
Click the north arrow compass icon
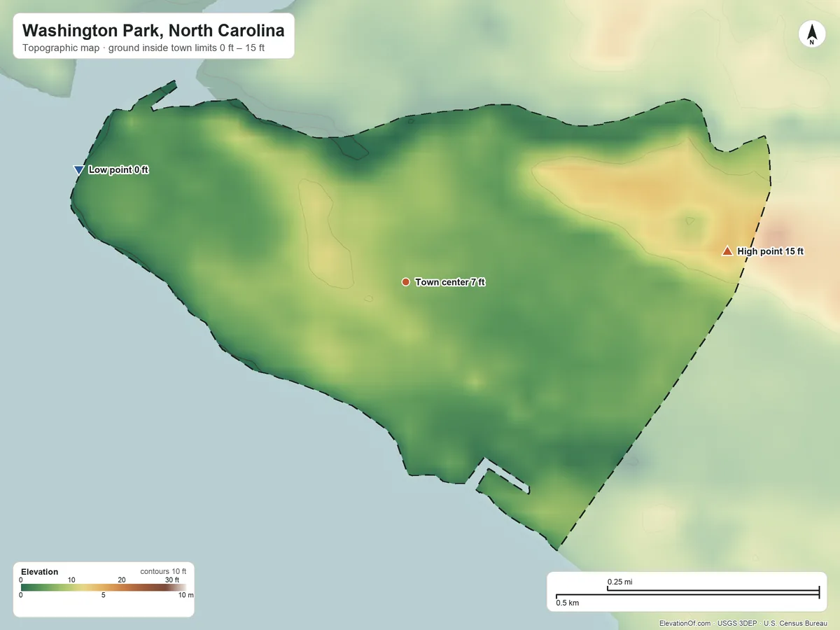pos(811,34)
